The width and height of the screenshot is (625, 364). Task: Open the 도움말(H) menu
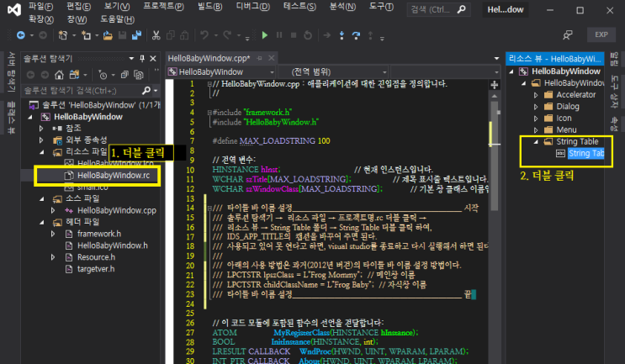coord(117,19)
